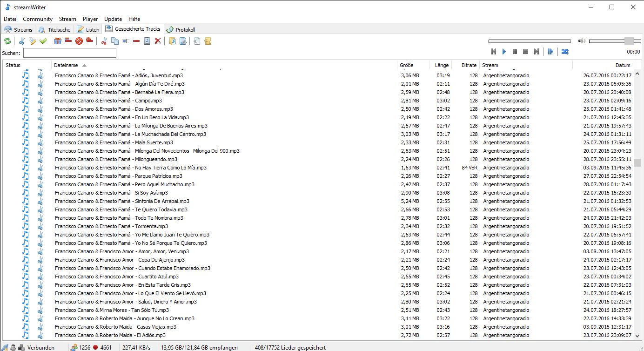Switch to the Protokoll tab

click(181, 29)
